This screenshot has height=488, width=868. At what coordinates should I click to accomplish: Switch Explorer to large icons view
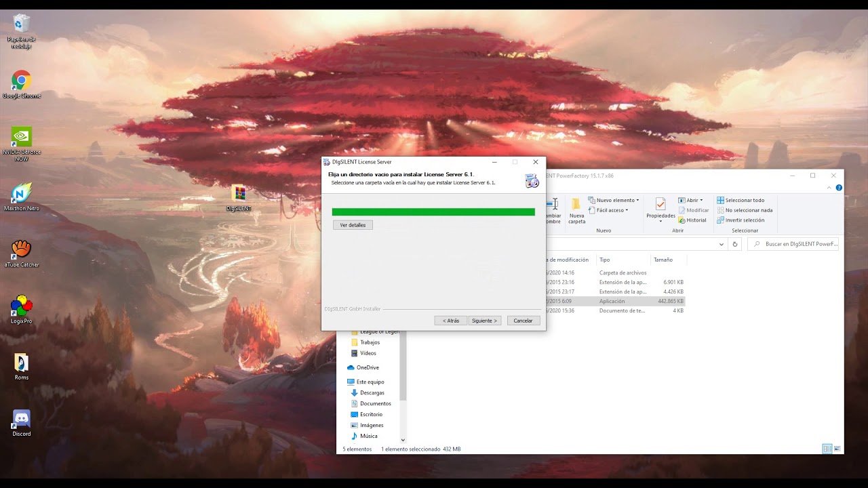click(837, 449)
